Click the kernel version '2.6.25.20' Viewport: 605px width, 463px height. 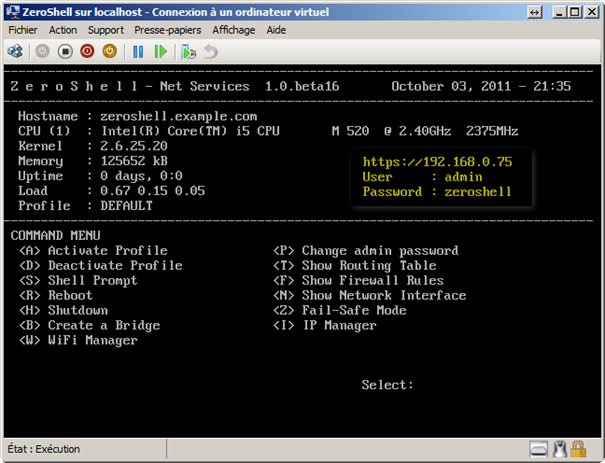134,146
